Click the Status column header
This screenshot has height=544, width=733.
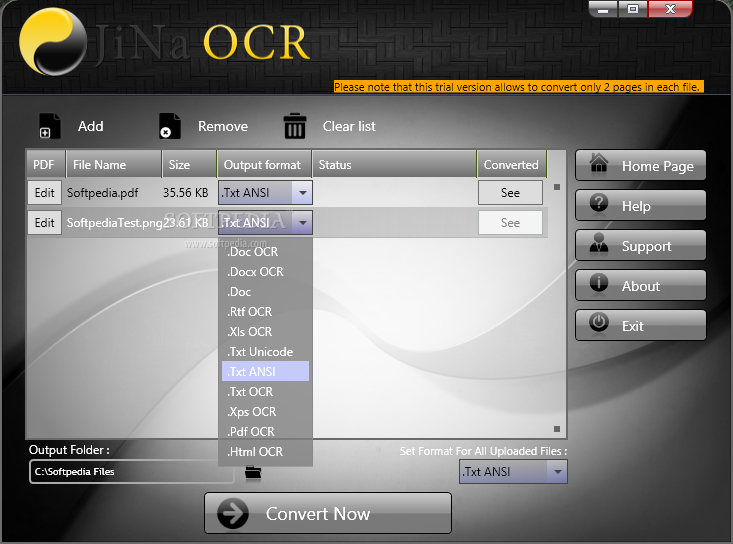point(394,165)
